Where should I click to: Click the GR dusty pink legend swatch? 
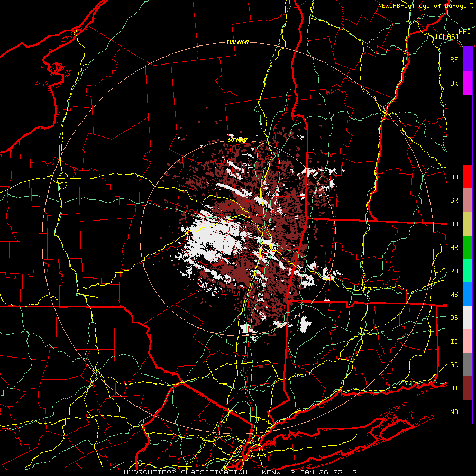[467, 200]
